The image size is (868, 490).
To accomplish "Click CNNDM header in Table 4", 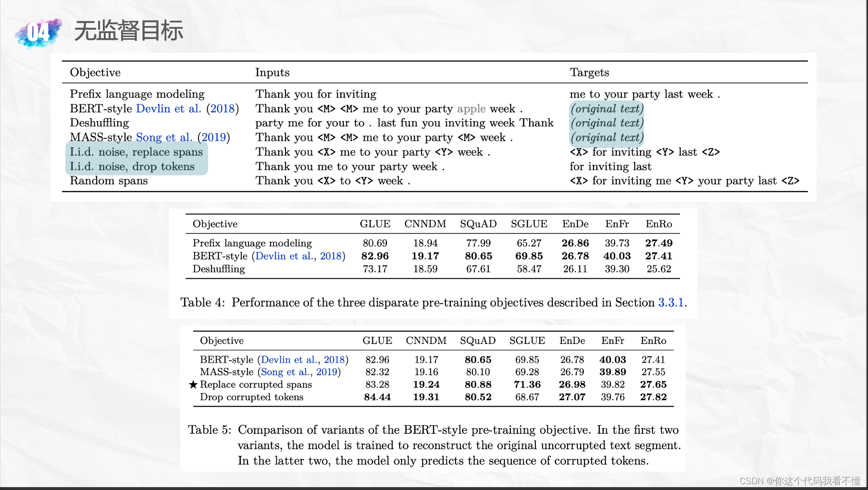I will pos(425,224).
